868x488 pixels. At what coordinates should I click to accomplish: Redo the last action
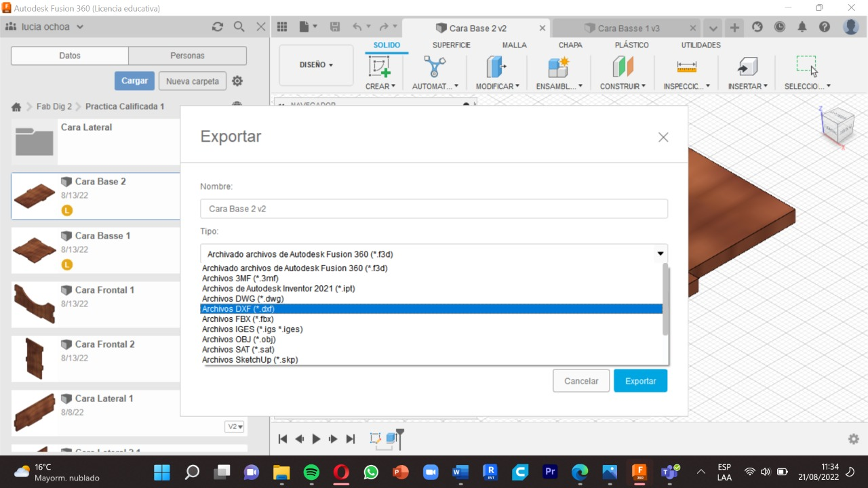pos(384,27)
